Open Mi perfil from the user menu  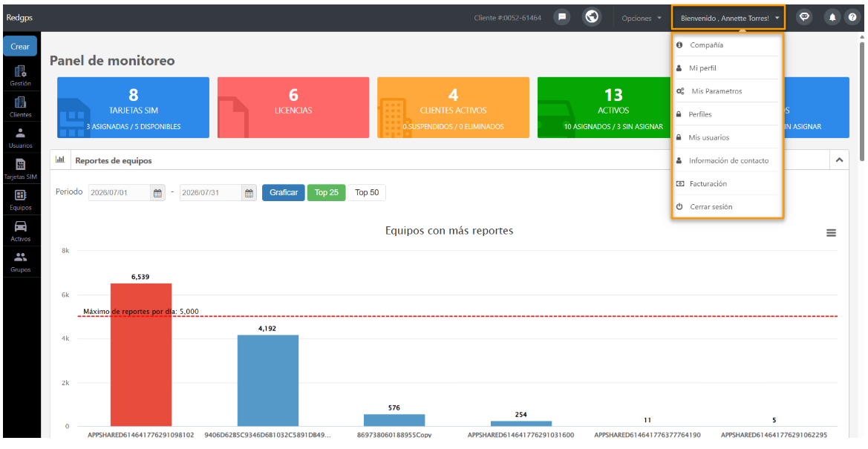click(728, 68)
